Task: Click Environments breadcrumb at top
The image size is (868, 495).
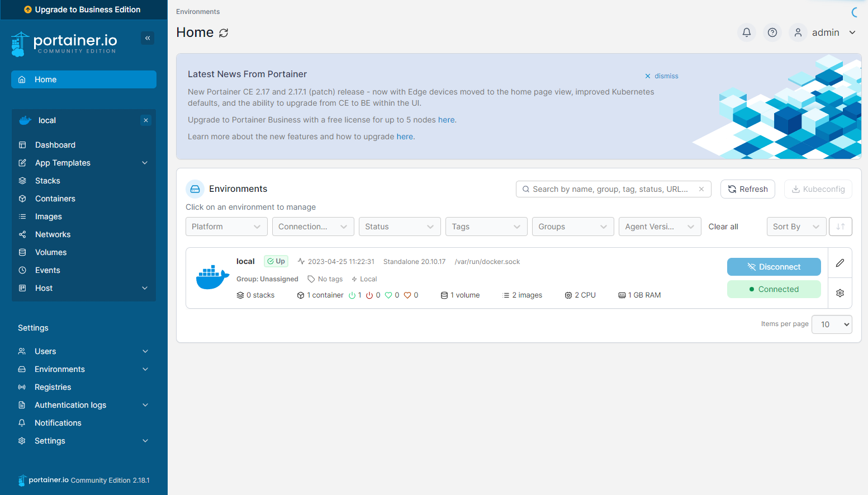Action: (198, 12)
